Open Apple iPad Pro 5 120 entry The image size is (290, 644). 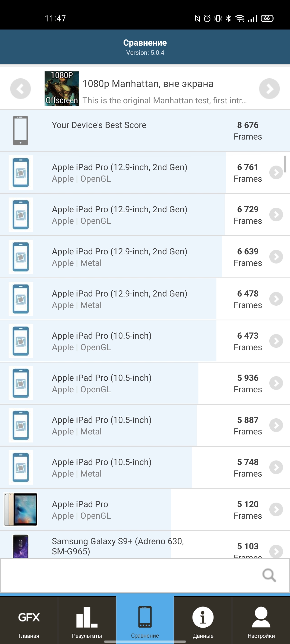[x=134, y=510]
